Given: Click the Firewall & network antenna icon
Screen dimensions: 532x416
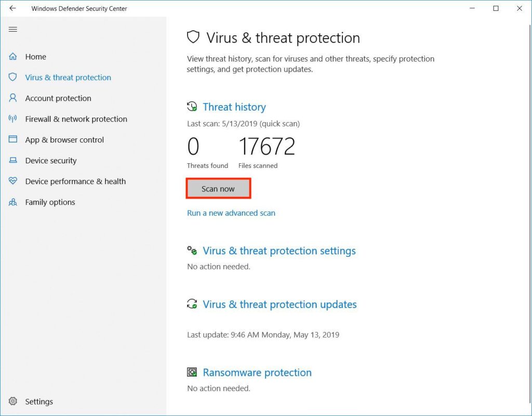Looking at the screenshot, I should point(13,119).
